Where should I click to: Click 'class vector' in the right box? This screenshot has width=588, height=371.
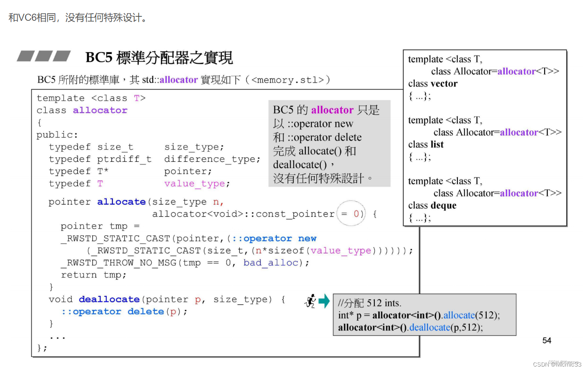point(433,84)
